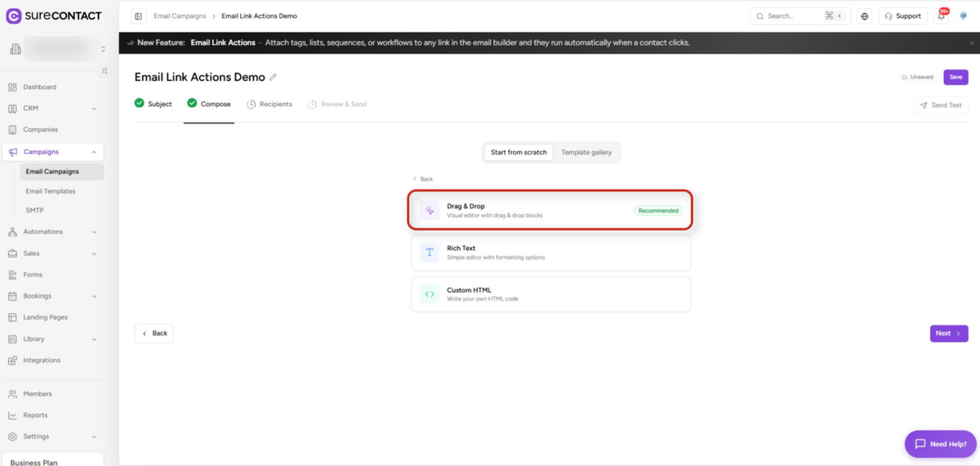
Task: Open Support button
Action: [902, 16]
